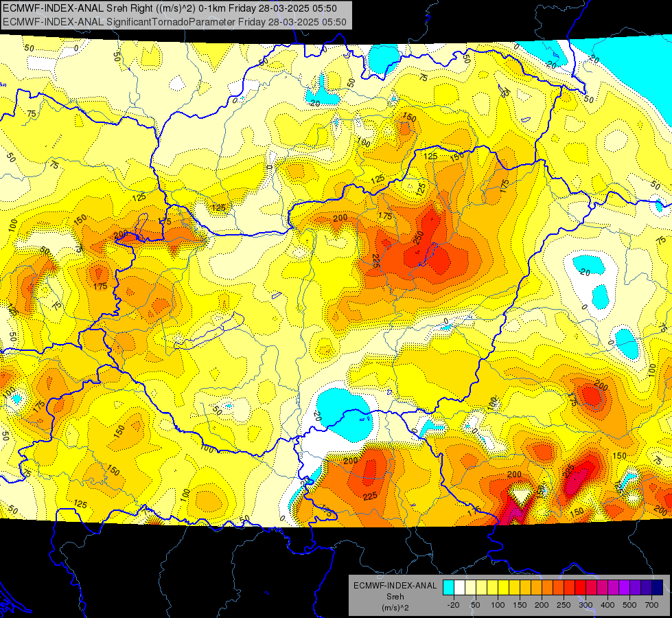Click the '500' tick label in legend
672x618 pixels.
point(629,605)
